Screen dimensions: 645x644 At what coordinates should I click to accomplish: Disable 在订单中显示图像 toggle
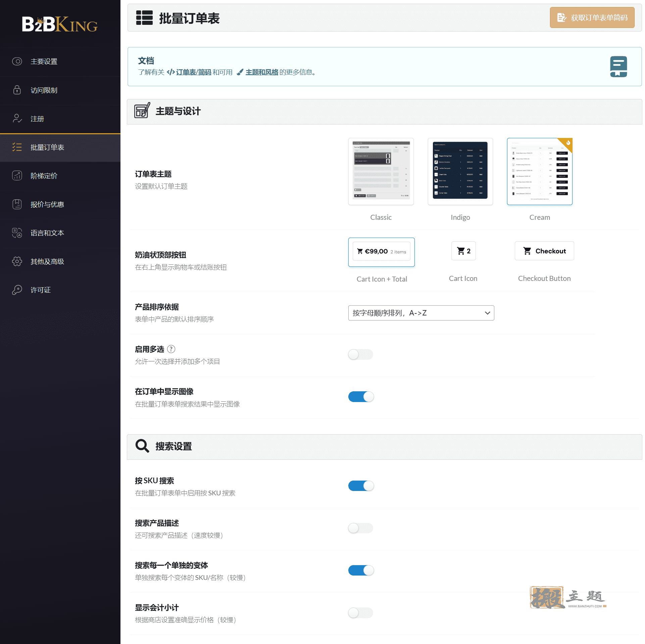click(x=361, y=397)
